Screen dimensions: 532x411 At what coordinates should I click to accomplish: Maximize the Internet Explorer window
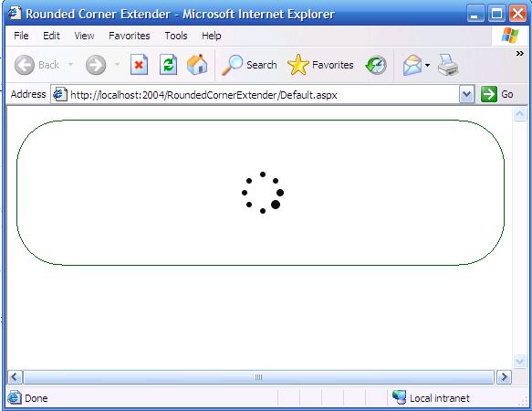[496, 14]
